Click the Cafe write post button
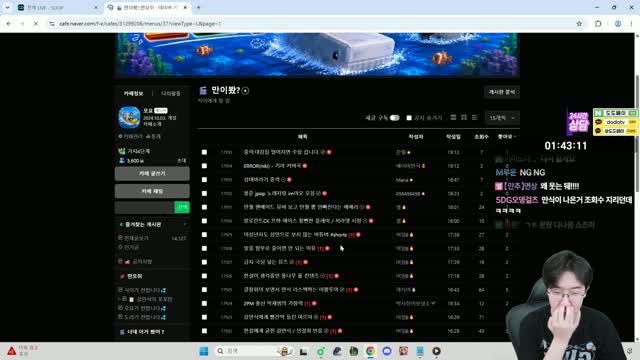Image resolution: width=640 pixels, height=360 pixels. (152, 173)
